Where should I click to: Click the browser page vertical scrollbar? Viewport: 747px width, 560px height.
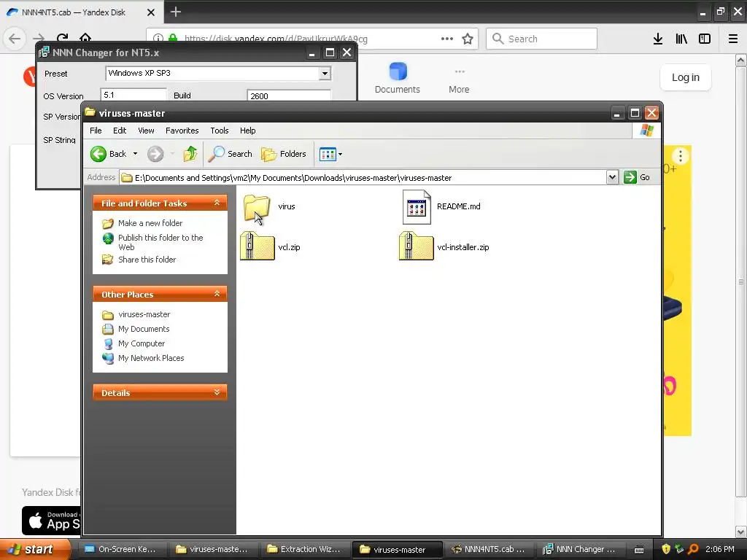pyautogui.click(x=741, y=281)
